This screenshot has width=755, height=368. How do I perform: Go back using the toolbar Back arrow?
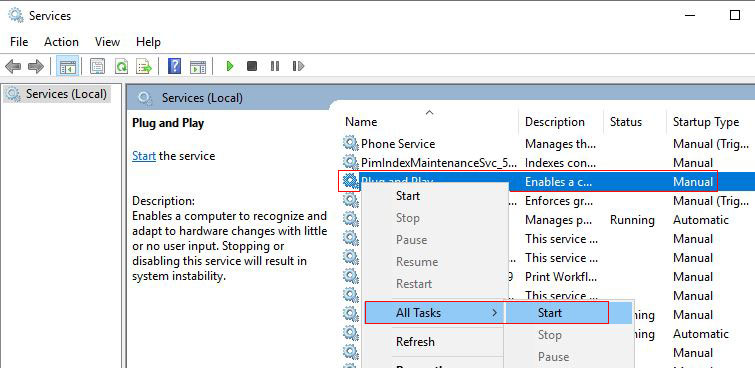pos(13,66)
